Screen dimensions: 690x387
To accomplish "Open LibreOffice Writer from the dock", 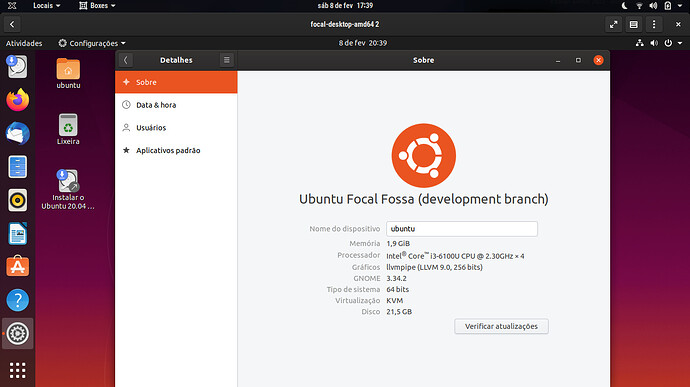I will pos(18,233).
